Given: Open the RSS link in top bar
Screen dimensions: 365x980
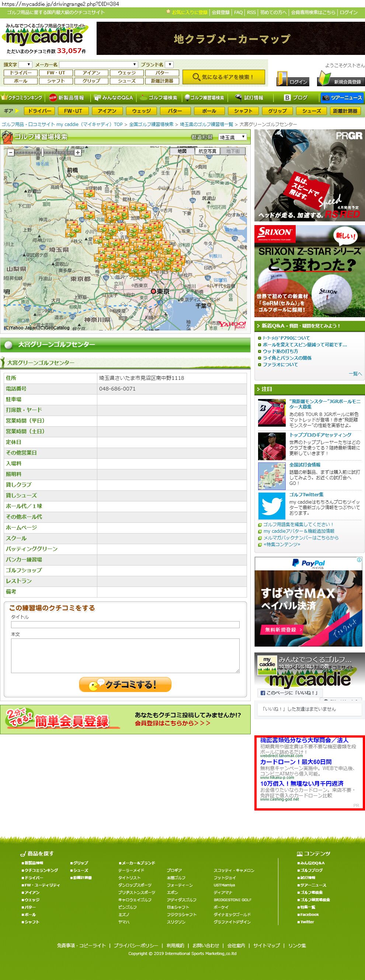Looking at the screenshot, I should coord(251,13).
